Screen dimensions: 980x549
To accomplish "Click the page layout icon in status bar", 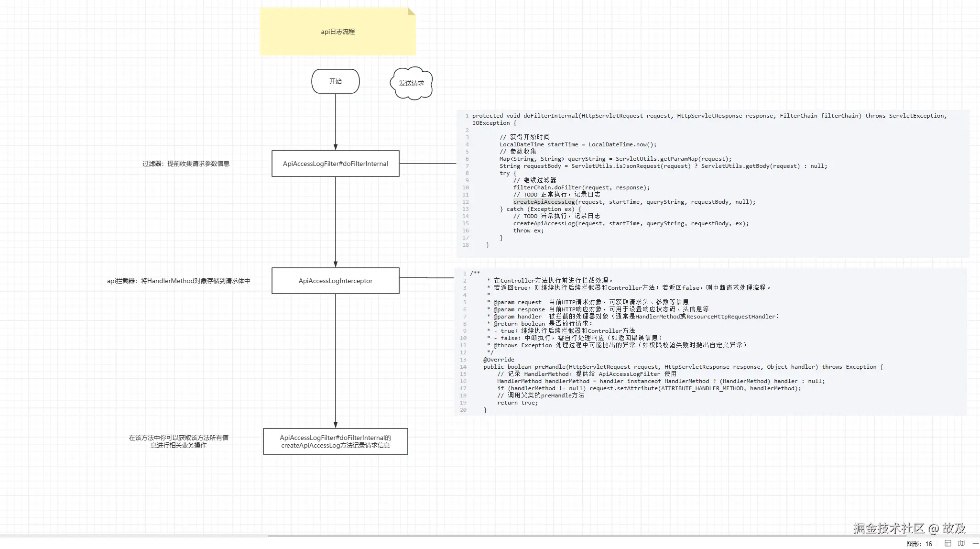I will (947, 543).
